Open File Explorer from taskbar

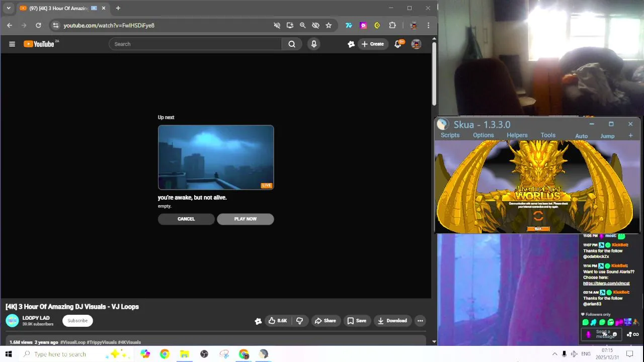[185, 354]
